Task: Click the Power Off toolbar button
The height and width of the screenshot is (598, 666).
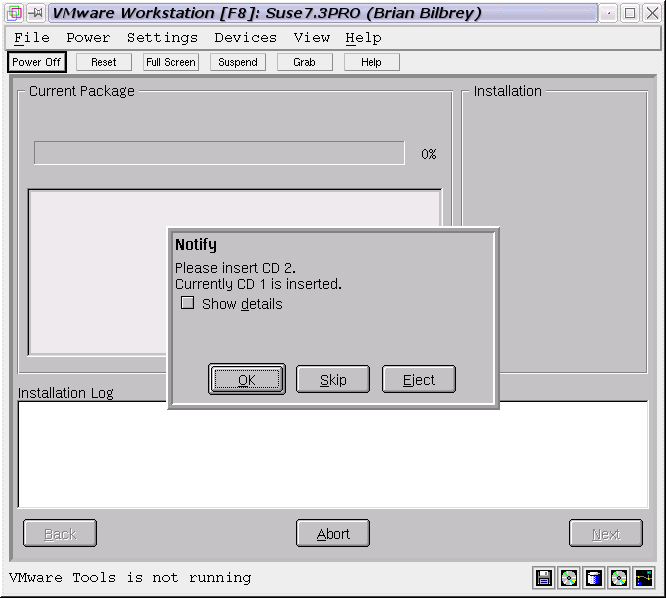Action: pyautogui.click(x=37, y=62)
